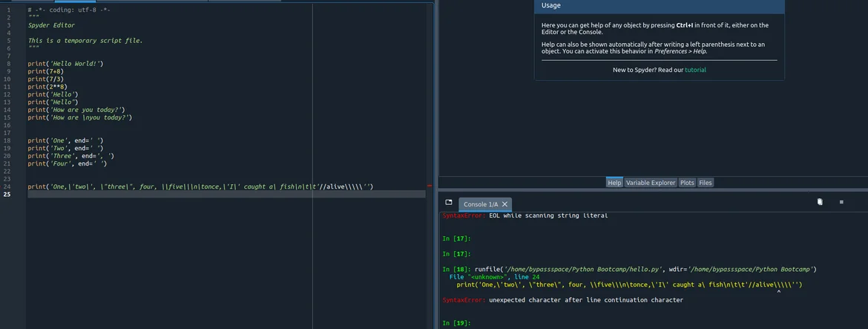The width and height of the screenshot is (868, 329).
Task: Click the browse tabs icon beside Console 1/A
Action: point(449,203)
